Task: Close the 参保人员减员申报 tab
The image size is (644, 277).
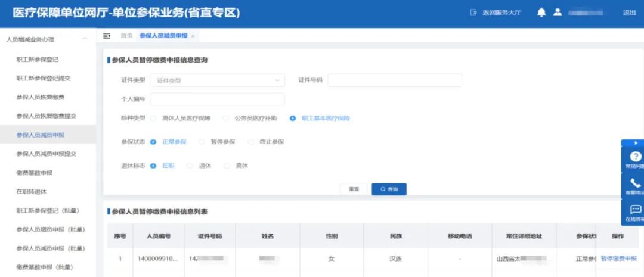Action: tap(193, 36)
